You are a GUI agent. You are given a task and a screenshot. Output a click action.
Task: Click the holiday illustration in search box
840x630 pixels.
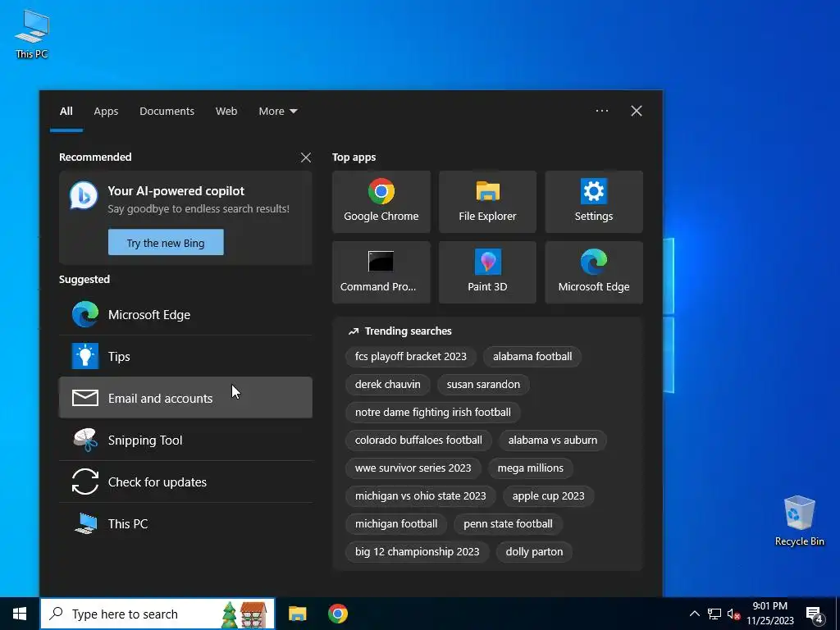pos(244,614)
